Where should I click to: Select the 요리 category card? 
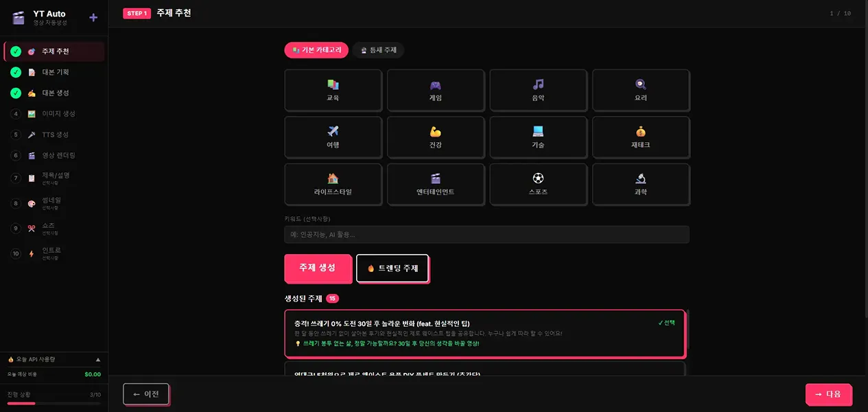pyautogui.click(x=641, y=90)
